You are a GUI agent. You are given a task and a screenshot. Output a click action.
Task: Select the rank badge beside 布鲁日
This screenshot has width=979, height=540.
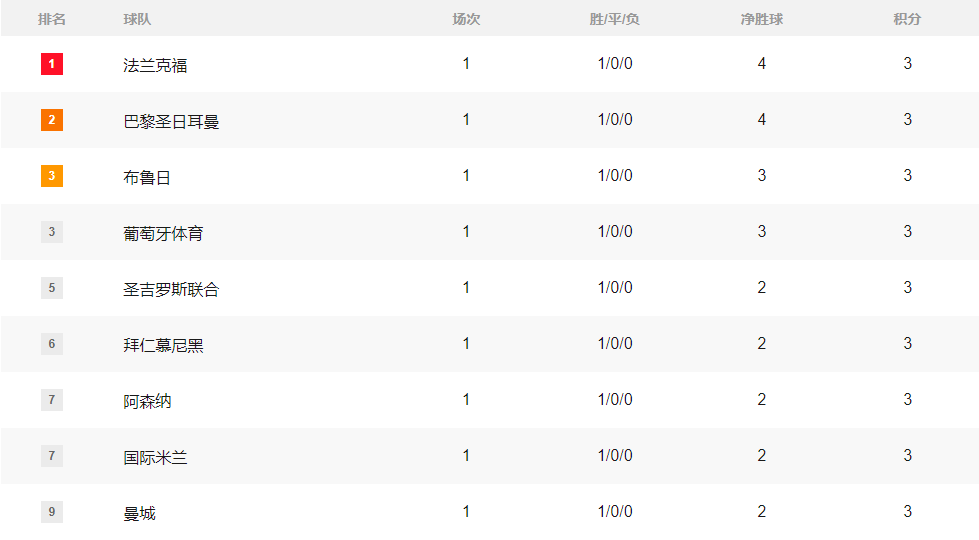point(52,176)
